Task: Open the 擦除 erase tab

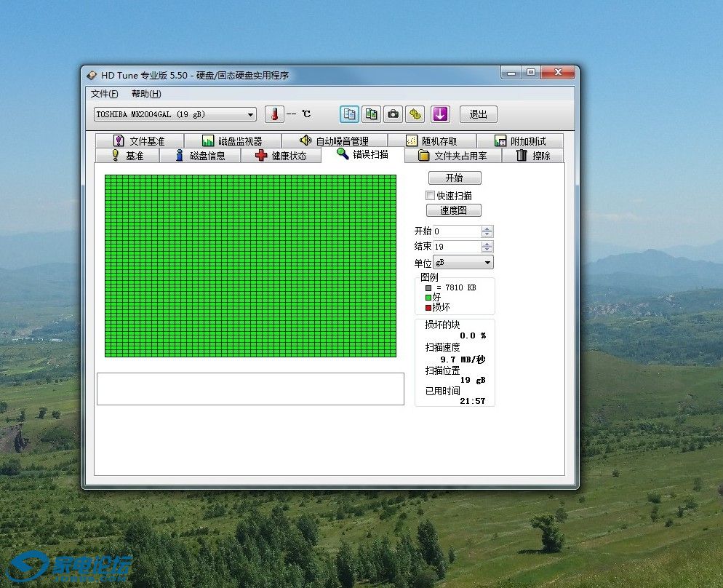Action: pyautogui.click(x=533, y=156)
